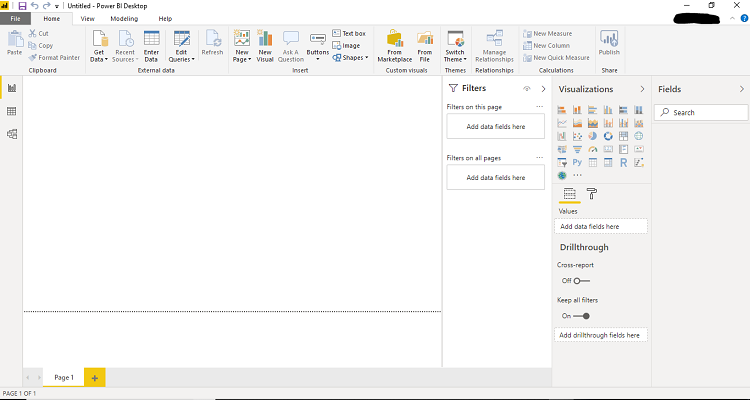Collapse the Visualizations pane chevron

(642, 89)
